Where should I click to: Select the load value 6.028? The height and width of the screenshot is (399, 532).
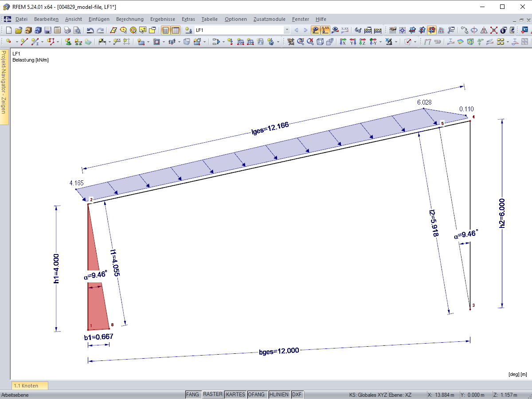point(424,102)
